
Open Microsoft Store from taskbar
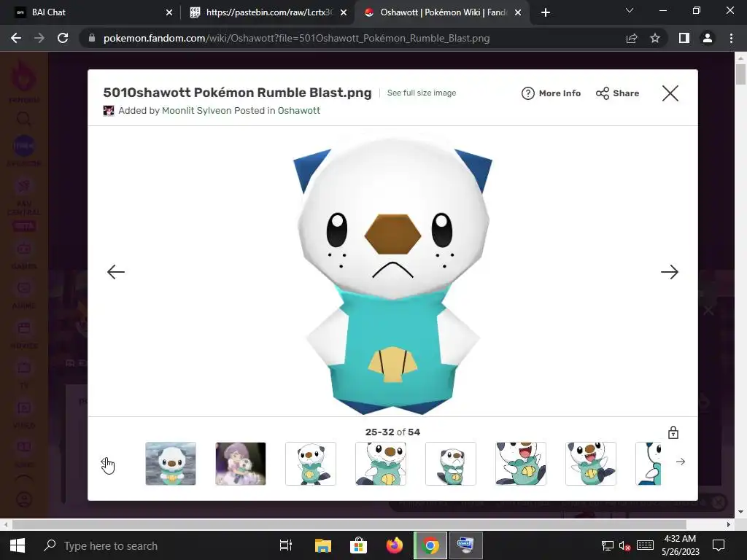click(358, 545)
